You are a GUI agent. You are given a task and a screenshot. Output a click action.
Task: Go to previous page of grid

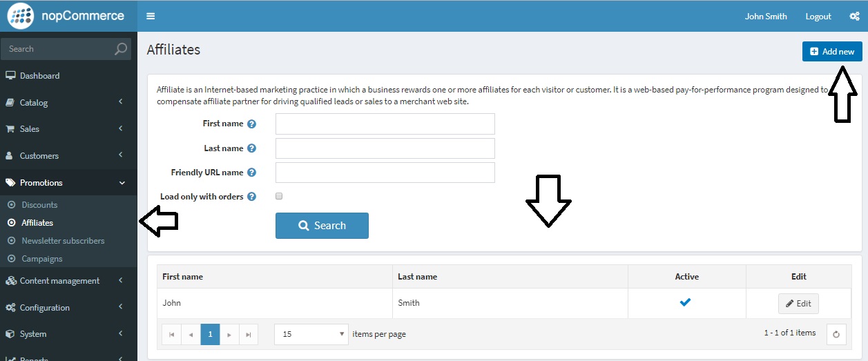pyautogui.click(x=191, y=334)
